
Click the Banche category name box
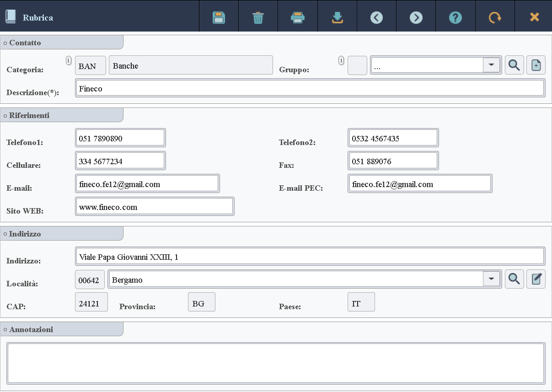click(191, 65)
